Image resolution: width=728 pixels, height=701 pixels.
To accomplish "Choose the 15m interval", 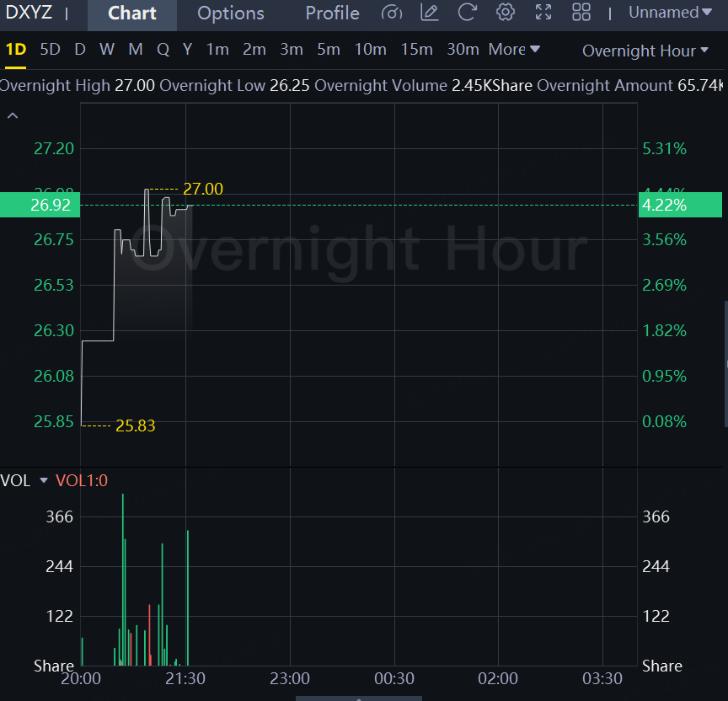I will coord(416,50).
